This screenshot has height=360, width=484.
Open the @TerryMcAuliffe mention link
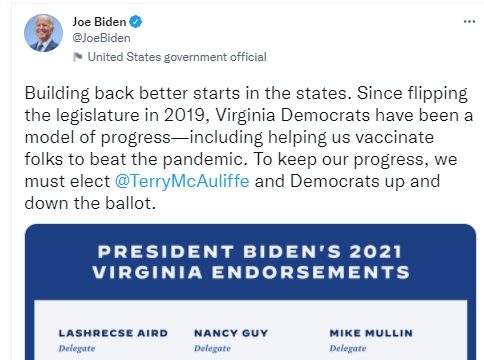[x=182, y=181]
